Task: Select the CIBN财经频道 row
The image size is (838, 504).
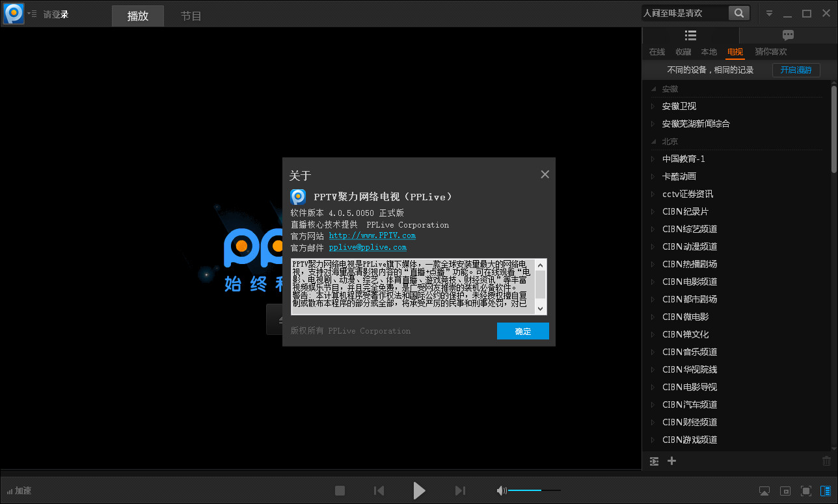Action: coord(736,422)
